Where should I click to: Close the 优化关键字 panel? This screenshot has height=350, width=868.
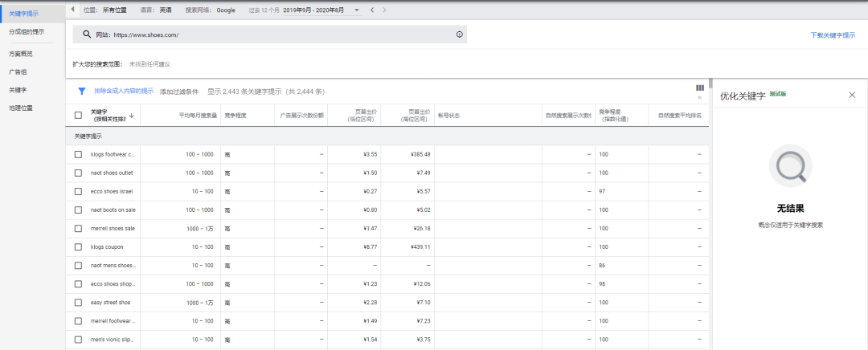(x=852, y=95)
